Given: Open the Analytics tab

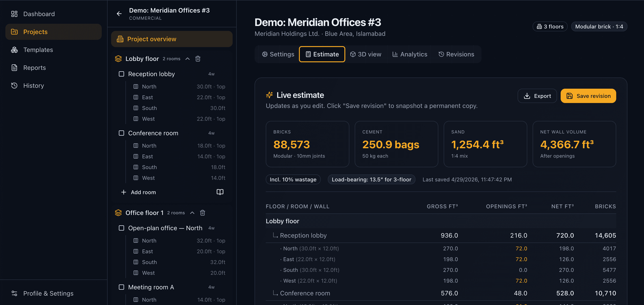Looking at the screenshot, I should tap(409, 54).
